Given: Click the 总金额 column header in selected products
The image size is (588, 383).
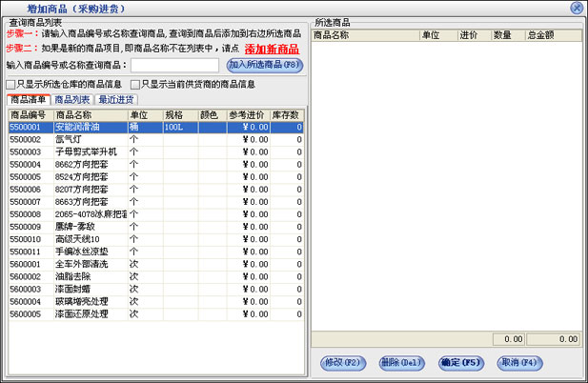Looking at the screenshot, I should click(x=542, y=34).
